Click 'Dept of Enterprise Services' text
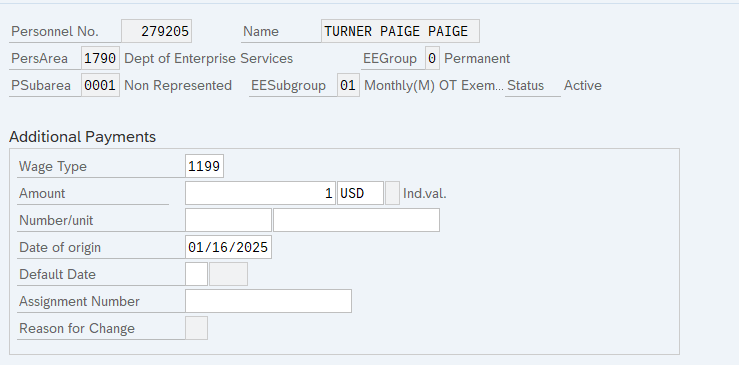The image size is (739, 365). [x=208, y=58]
